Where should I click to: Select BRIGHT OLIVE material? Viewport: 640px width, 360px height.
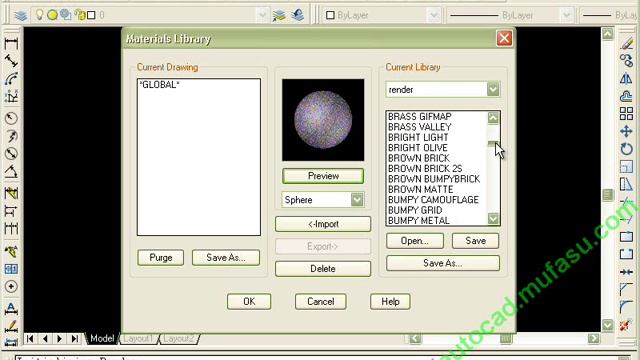(418, 148)
